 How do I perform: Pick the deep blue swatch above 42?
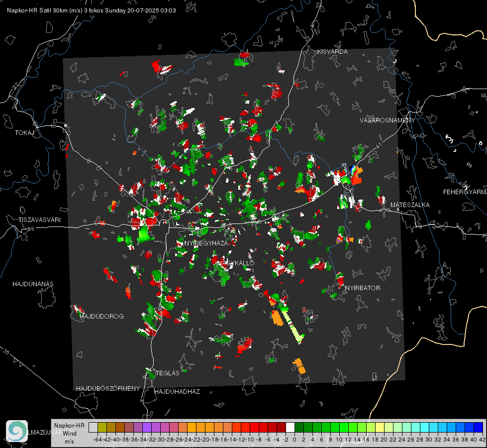coord(479,427)
